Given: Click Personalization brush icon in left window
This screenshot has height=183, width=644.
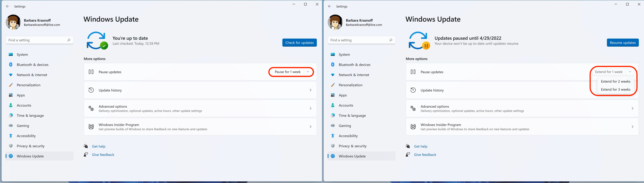Looking at the screenshot, I should point(11,85).
